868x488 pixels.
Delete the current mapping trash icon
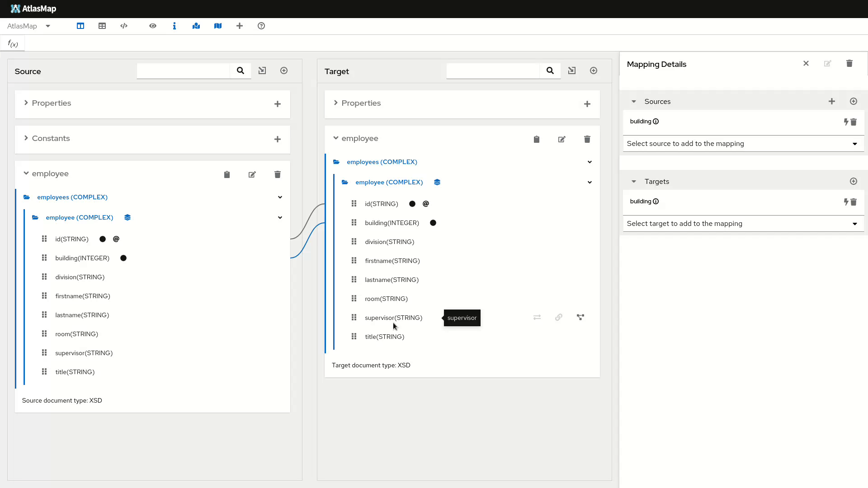849,64
